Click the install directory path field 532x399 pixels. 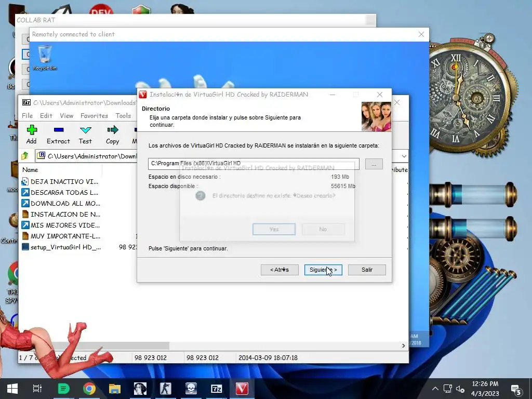(x=254, y=164)
